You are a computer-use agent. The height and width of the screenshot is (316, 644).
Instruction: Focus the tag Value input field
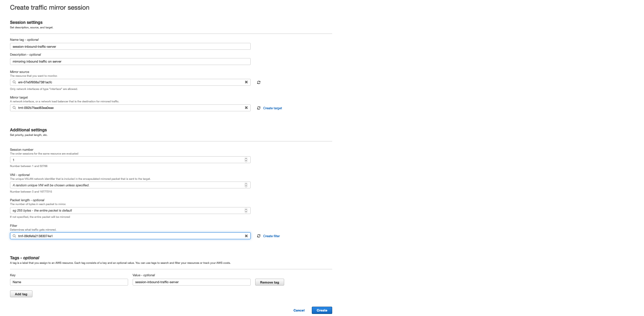(x=192, y=282)
